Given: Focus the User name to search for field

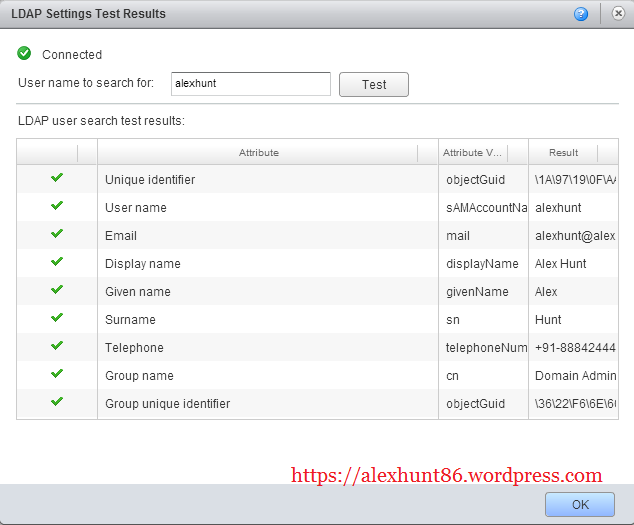Looking at the screenshot, I should [250, 84].
